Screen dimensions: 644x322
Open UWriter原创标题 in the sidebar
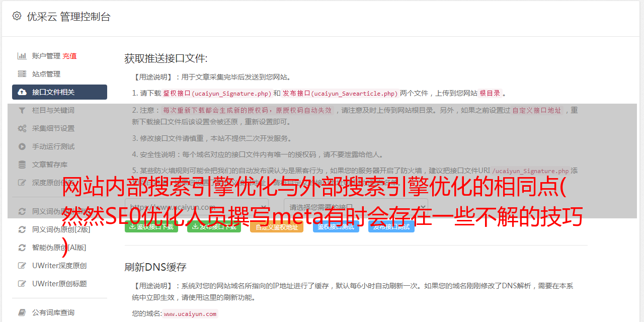pos(59,284)
